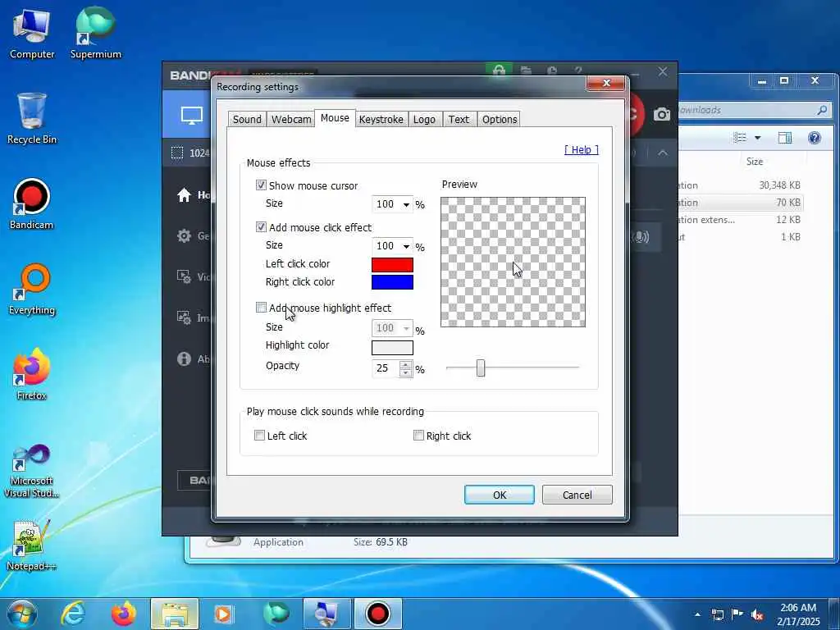Select the Everything desktop shortcut
This screenshot has width=840, height=630.
32,290
